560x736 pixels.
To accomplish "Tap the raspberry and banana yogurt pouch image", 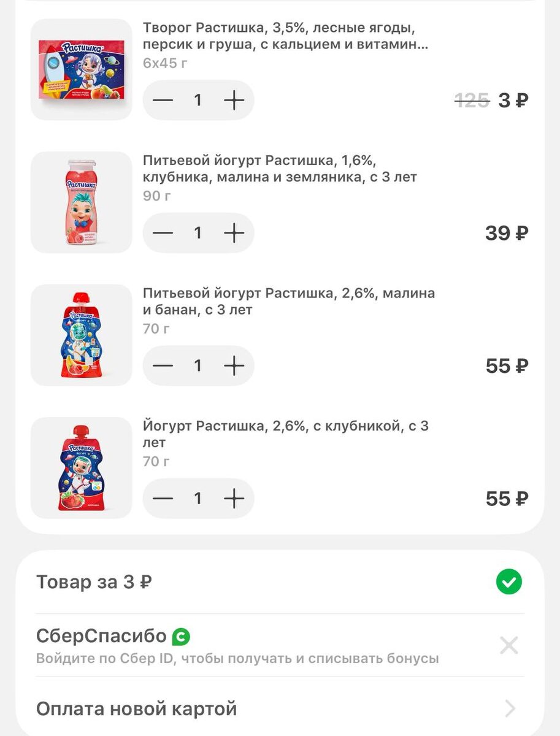I will click(x=82, y=335).
